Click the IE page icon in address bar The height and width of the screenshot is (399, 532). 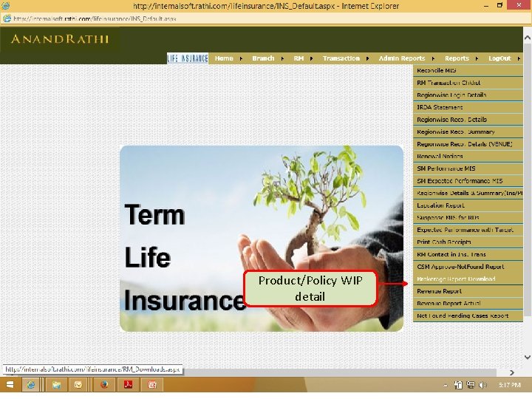[7, 18]
